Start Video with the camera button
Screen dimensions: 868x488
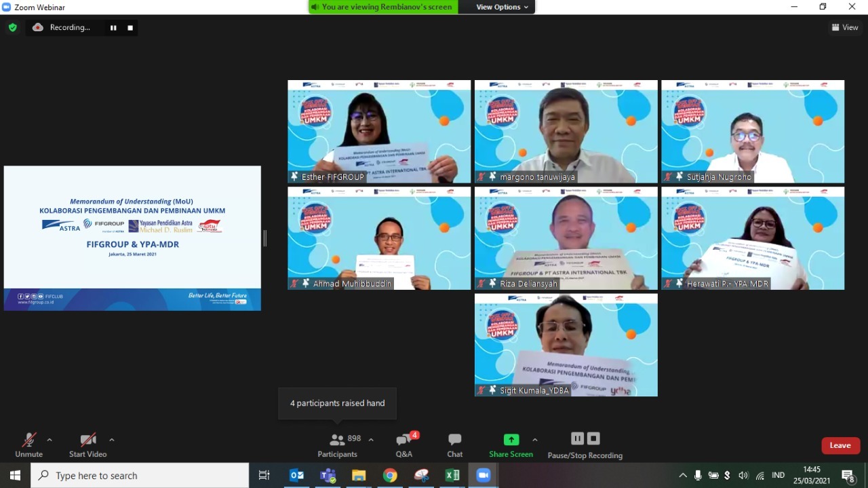coord(87,441)
